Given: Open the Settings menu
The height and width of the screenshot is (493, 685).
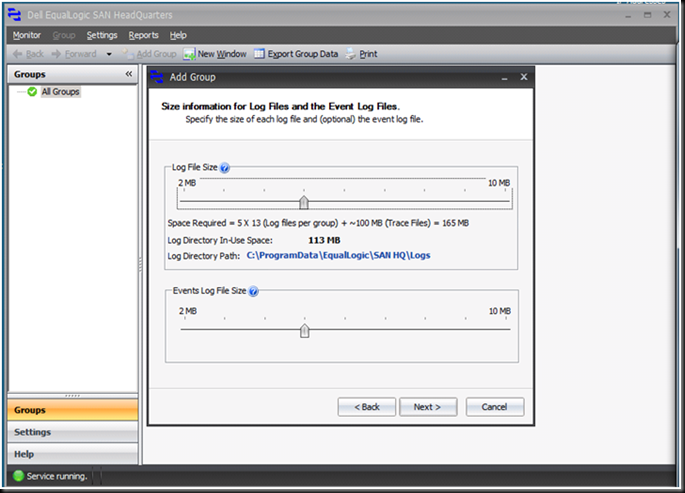Looking at the screenshot, I should click(102, 35).
